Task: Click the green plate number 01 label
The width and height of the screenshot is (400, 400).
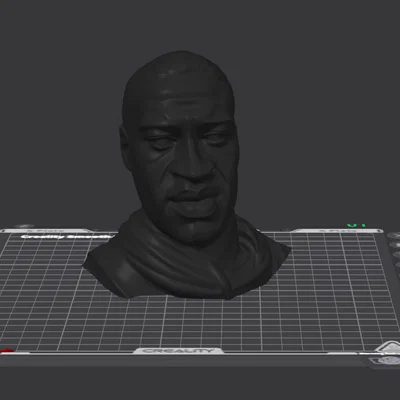Action: click(x=356, y=226)
